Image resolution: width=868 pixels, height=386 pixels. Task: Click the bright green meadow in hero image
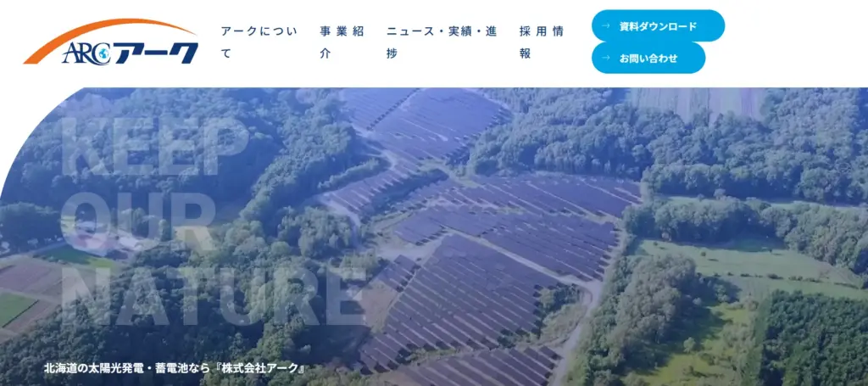[x=742, y=266]
